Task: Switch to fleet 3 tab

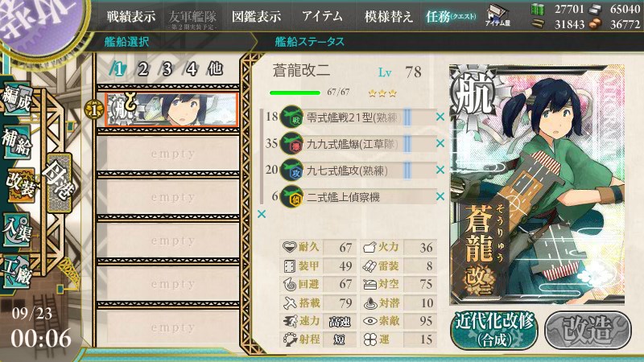Action: (167, 69)
